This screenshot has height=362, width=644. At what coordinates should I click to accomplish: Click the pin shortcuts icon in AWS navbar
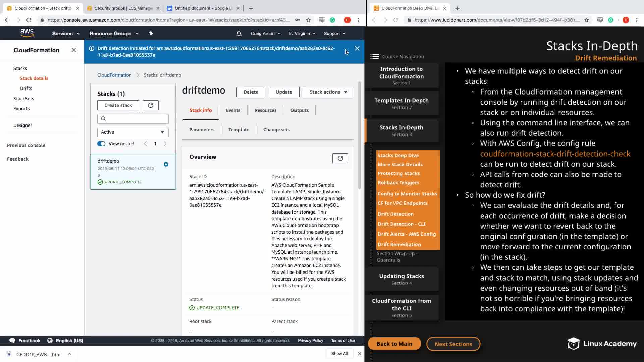pyautogui.click(x=151, y=33)
